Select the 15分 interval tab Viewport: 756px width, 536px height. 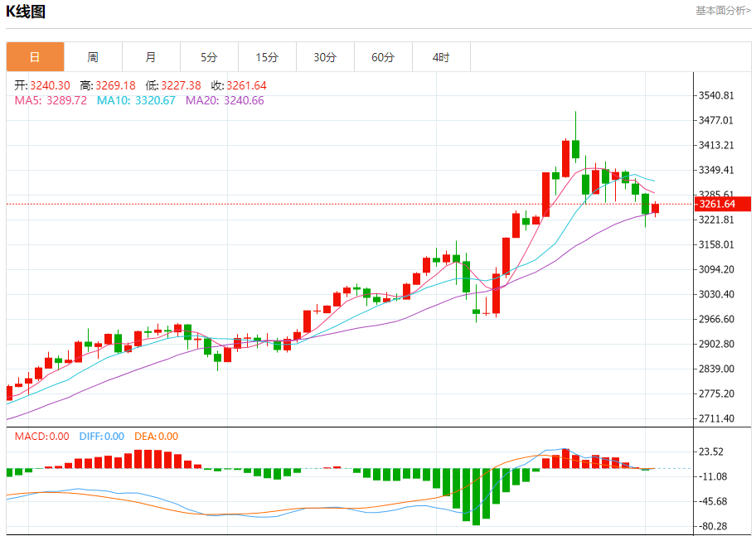[267, 57]
